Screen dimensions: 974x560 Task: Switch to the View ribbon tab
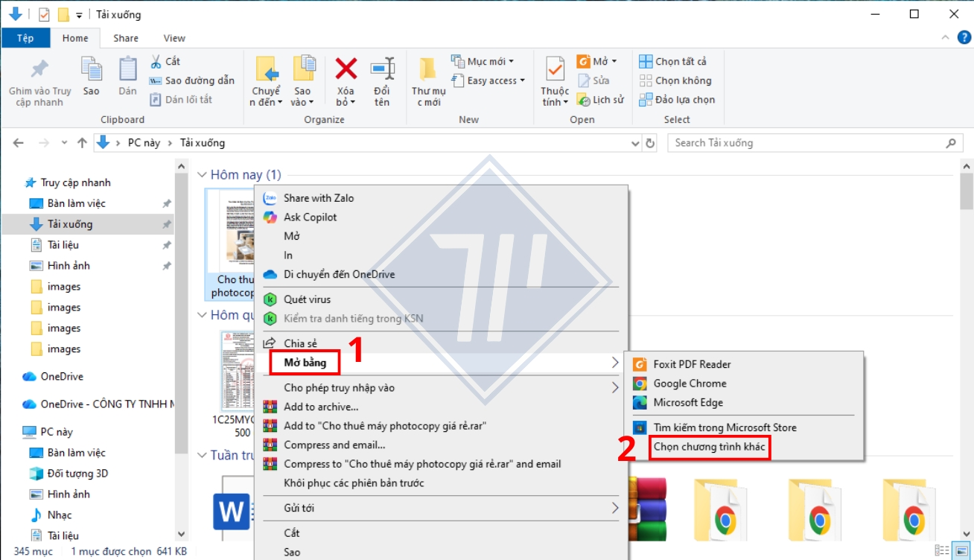pos(174,37)
